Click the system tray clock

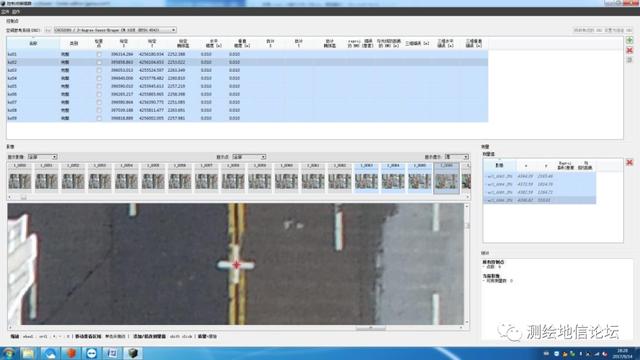(x=622, y=353)
